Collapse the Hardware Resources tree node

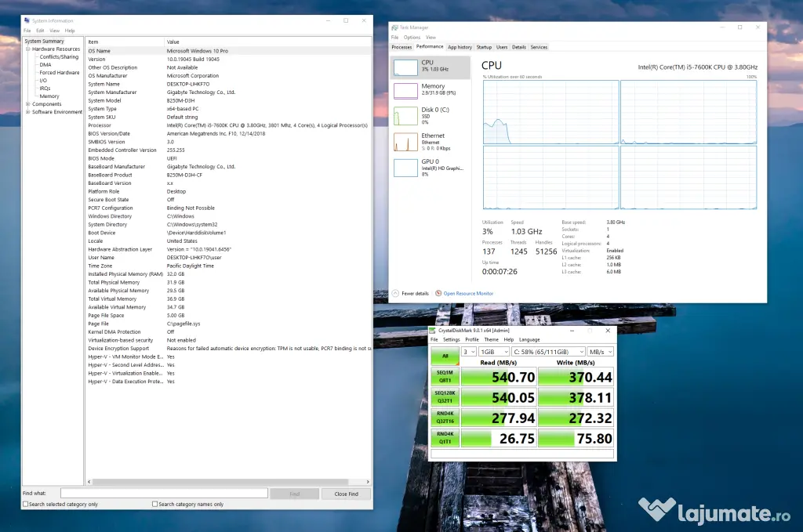click(x=28, y=49)
